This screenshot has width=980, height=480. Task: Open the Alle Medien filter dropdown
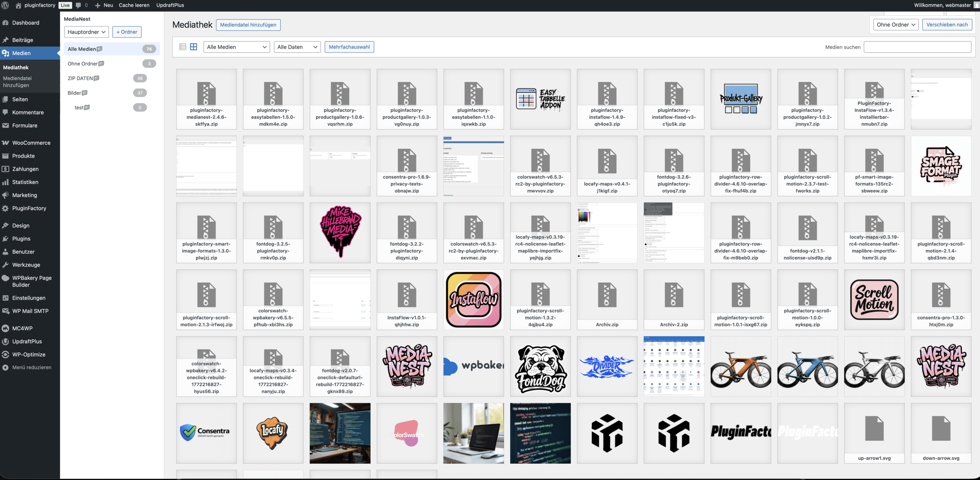pos(236,47)
